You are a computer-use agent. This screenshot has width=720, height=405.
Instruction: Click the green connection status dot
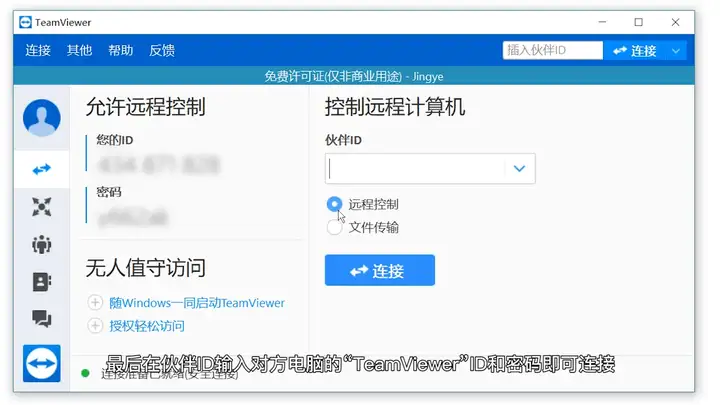(x=85, y=373)
